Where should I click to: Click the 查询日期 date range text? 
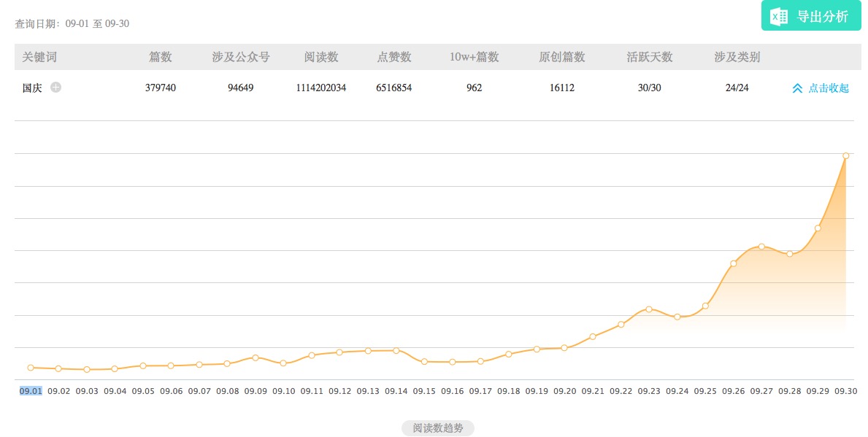72,23
